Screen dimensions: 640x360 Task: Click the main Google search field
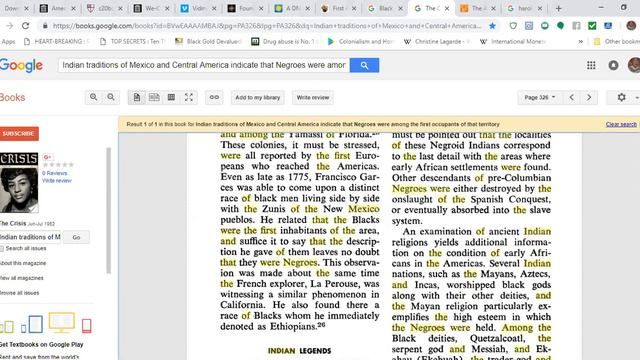coord(204,65)
